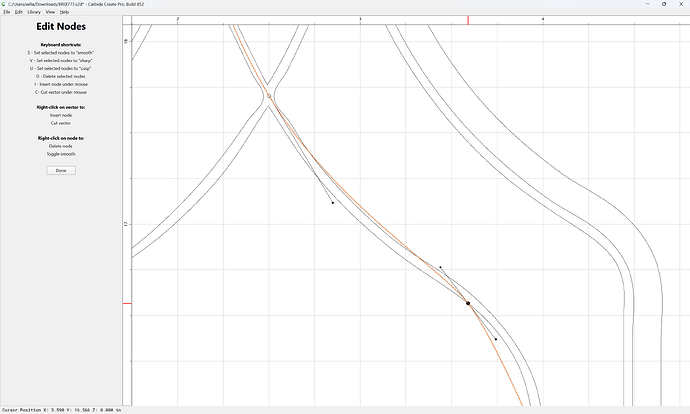Click the 'C - Cut vector under mouse' line
Screen dimensions: 690x414
(x=61, y=92)
